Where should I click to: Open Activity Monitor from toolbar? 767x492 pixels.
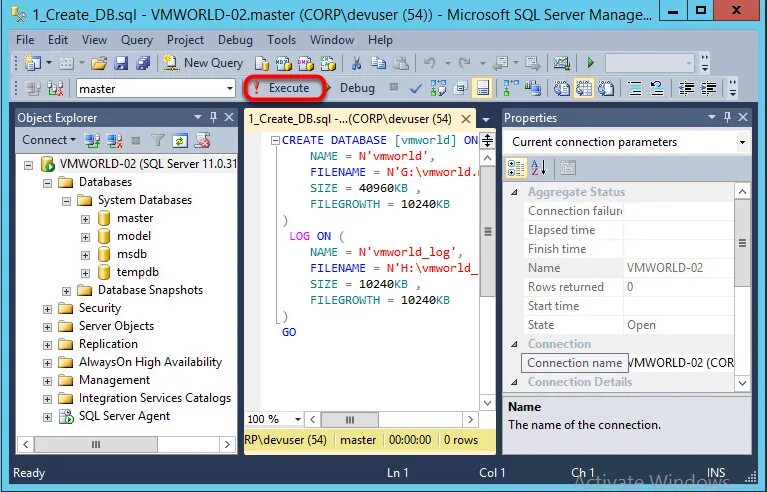coord(562,63)
